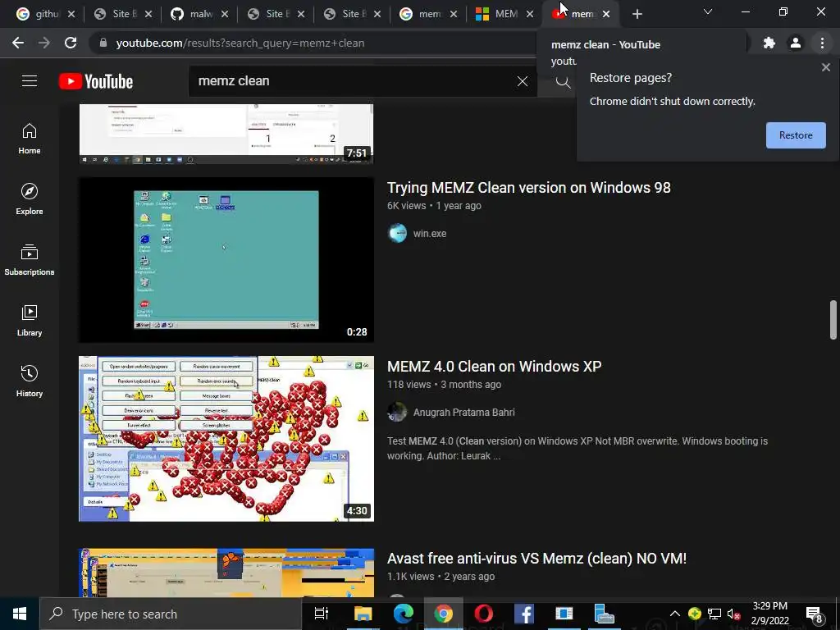Screen dimensions: 840x630
Task: View site info via the lock icon
Action: 103,43
